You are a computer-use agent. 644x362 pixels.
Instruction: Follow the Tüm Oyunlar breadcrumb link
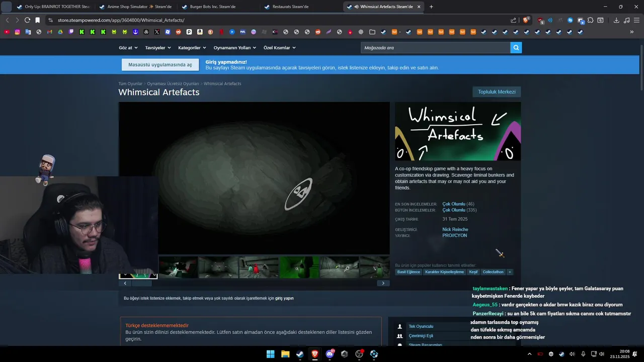click(x=130, y=83)
